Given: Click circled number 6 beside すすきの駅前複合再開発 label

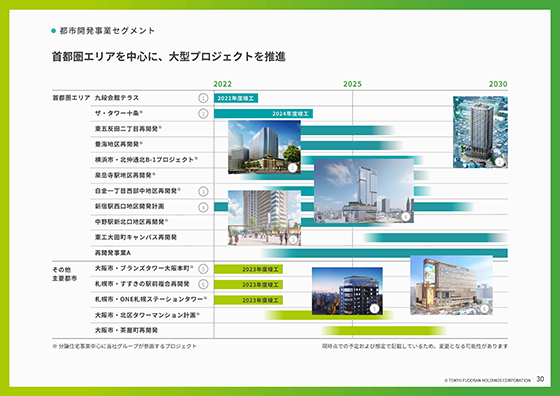Looking at the screenshot, I should 203,284.
